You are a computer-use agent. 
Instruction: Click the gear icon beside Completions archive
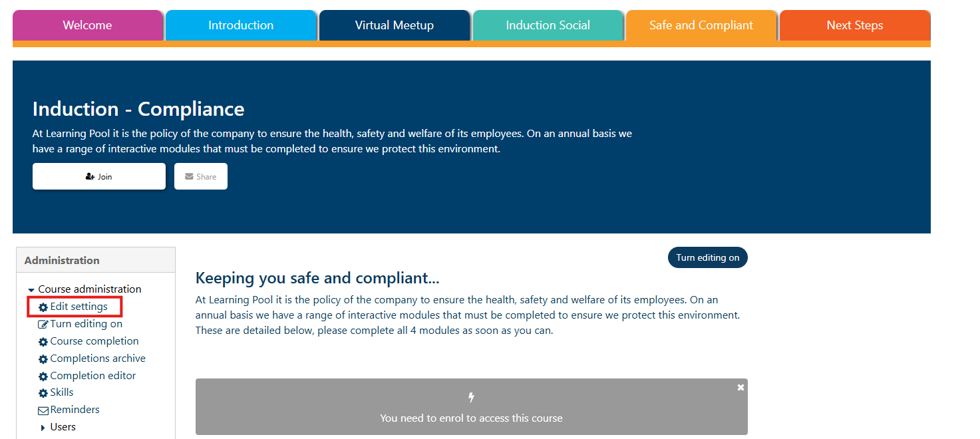43,359
